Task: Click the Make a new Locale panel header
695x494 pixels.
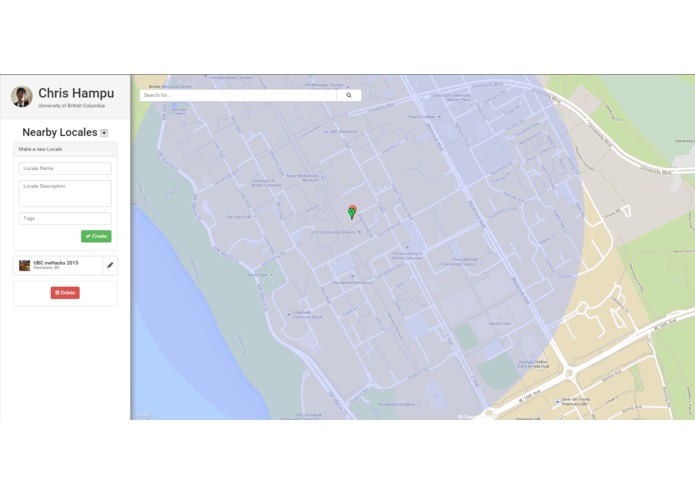Action: click(x=65, y=149)
